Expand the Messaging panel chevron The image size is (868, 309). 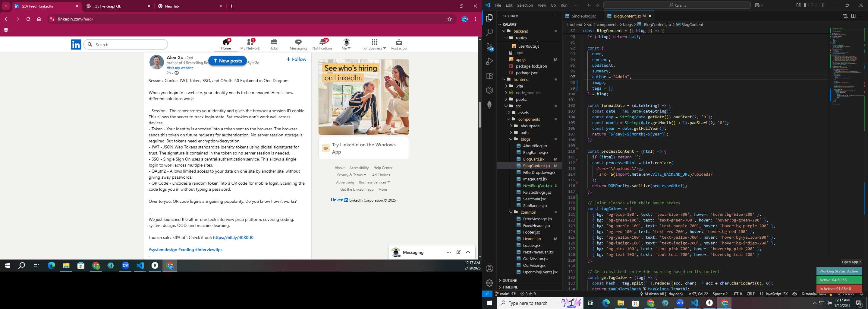[468, 252]
